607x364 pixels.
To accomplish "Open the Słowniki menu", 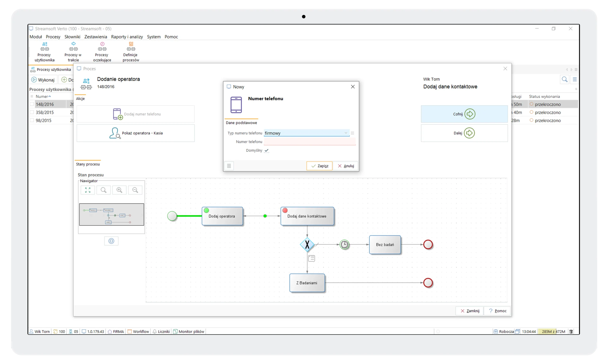I will [72, 37].
